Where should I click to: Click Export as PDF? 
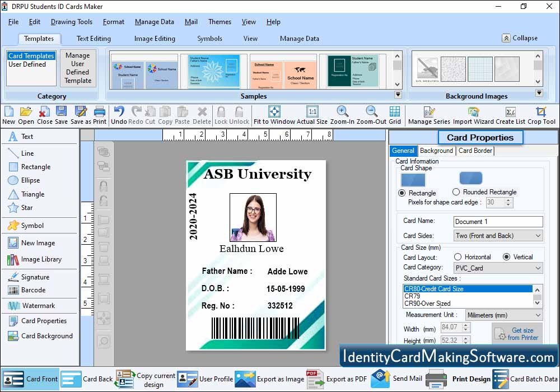(x=337, y=379)
